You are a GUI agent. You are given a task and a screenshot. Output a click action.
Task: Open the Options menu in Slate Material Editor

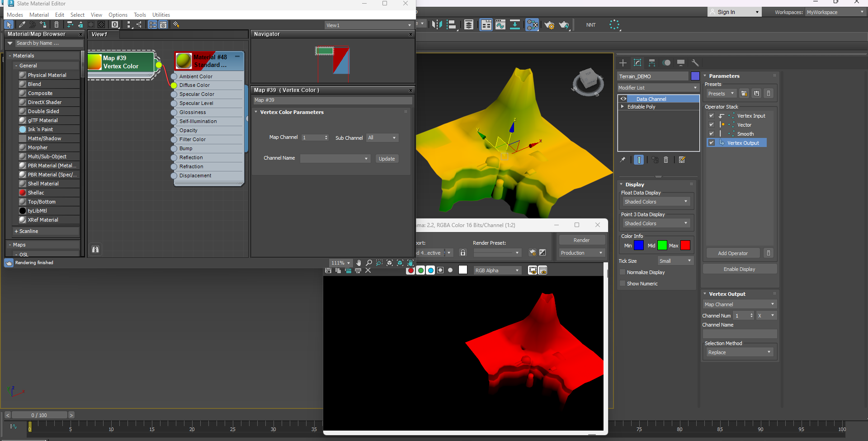point(118,15)
